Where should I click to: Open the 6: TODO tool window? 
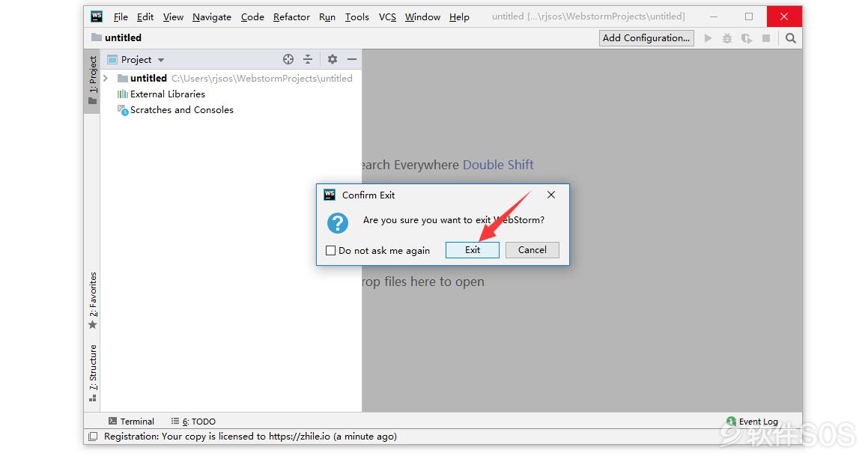[x=193, y=422]
